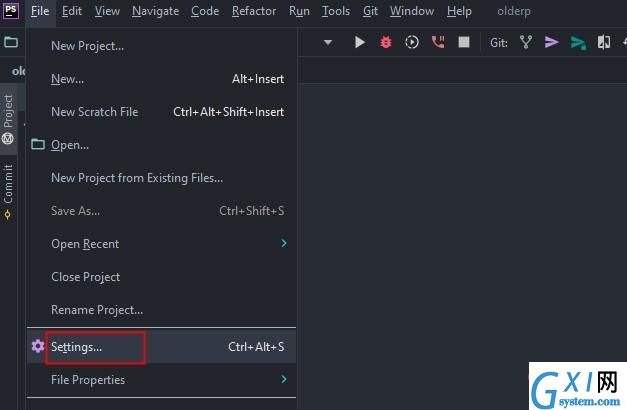Screen dimensions: 627x410
Task: Click the Run with Coverage icon
Action: click(x=412, y=42)
